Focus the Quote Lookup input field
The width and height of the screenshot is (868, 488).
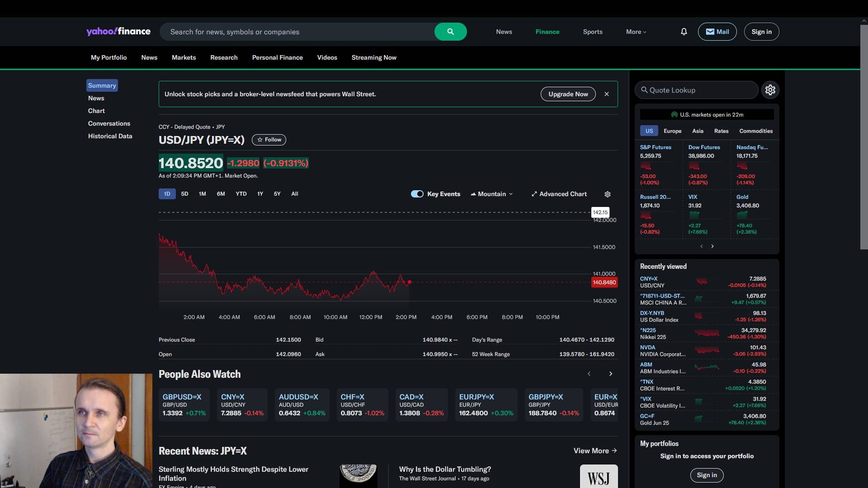[701, 90]
